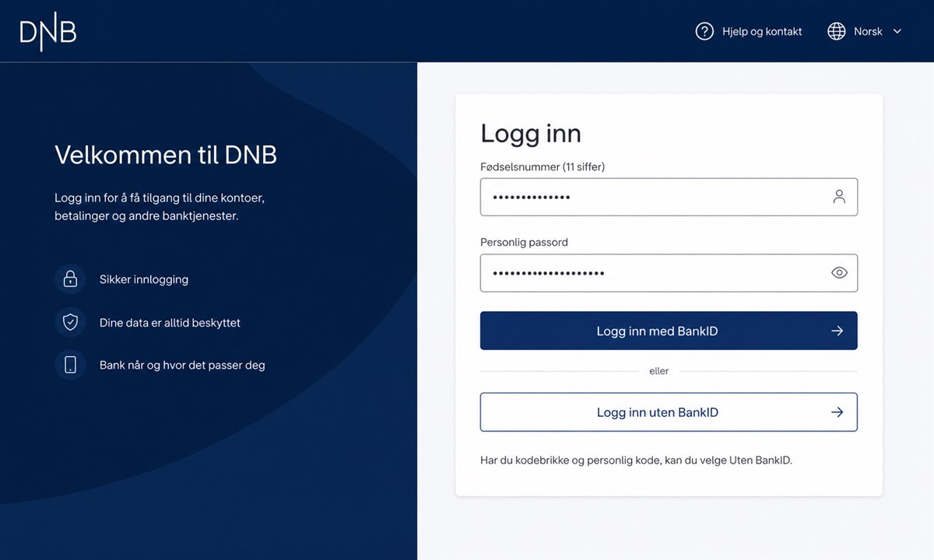The height and width of the screenshot is (560, 934).
Task: Click the 'Personlig passord' label
Action: coord(524,242)
